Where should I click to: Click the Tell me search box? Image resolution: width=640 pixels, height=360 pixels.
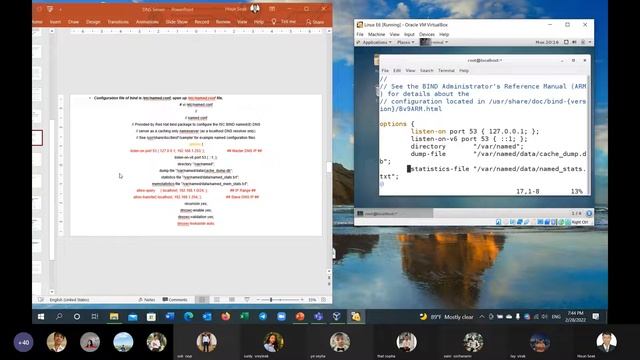284,21
